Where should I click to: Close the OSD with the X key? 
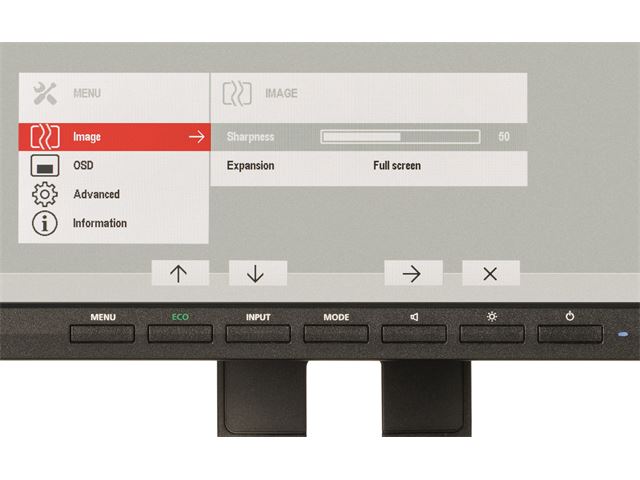pos(490,273)
